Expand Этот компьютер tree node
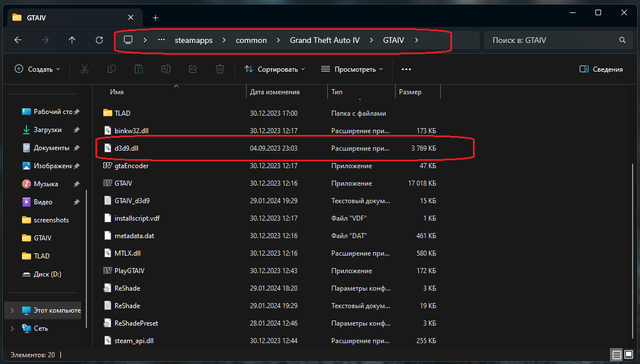Viewport: 640px width, 364px height. pyautogui.click(x=12, y=310)
